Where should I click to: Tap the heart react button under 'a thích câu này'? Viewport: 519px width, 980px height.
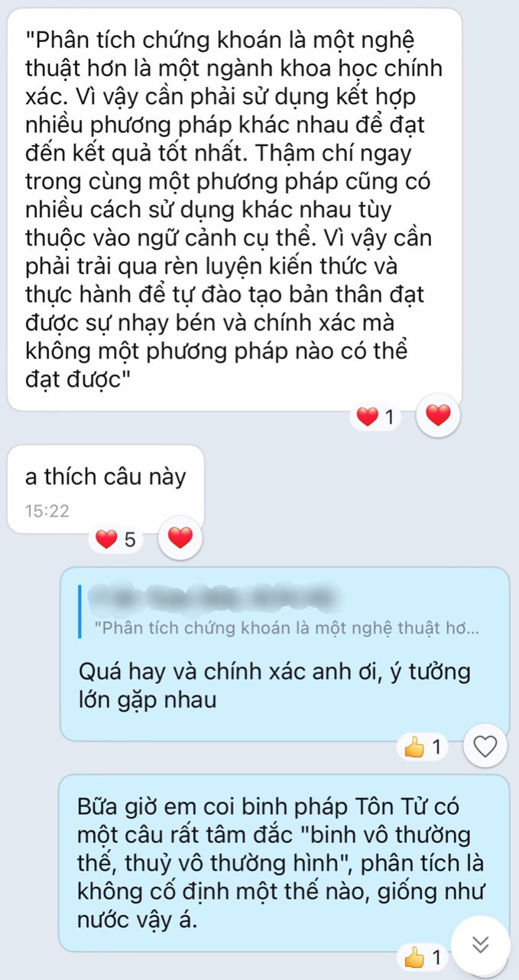[x=180, y=539]
